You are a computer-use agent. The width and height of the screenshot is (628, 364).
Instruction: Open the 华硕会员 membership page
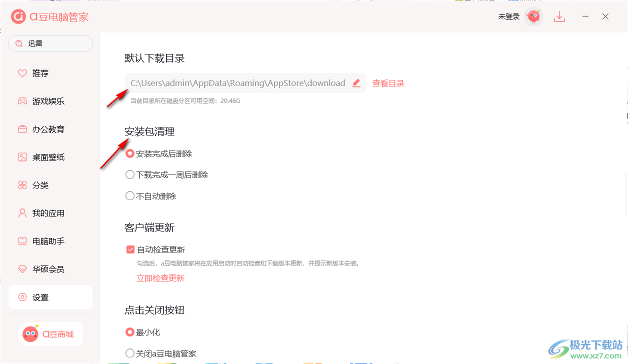(45, 268)
